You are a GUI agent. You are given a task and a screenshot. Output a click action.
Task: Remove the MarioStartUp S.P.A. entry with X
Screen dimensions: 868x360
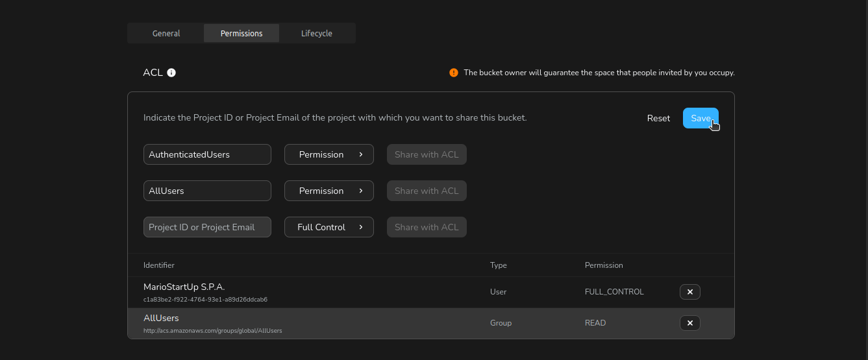click(x=689, y=292)
